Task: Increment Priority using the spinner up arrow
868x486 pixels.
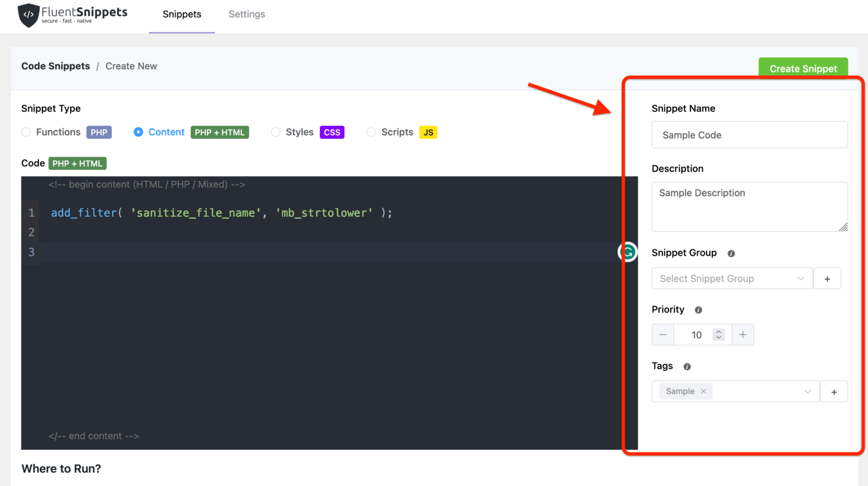Action: pos(718,331)
